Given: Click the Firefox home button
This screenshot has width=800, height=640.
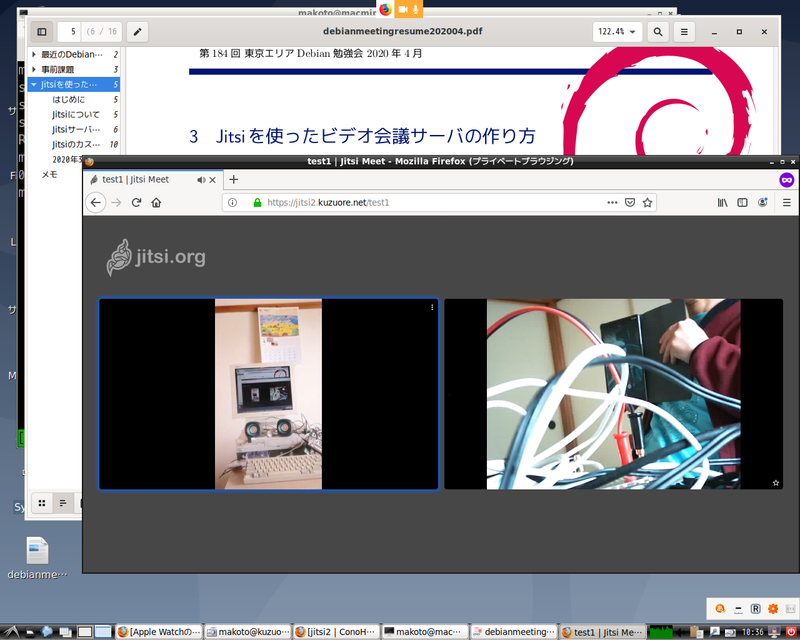Looking at the screenshot, I should click(x=156, y=203).
